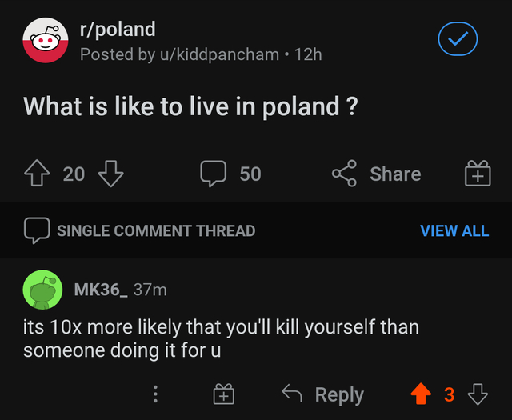Viewport: 512px width, 420px height.
Task: Remove the upvote on MK36_'s comment
Action: pyautogui.click(x=419, y=394)
